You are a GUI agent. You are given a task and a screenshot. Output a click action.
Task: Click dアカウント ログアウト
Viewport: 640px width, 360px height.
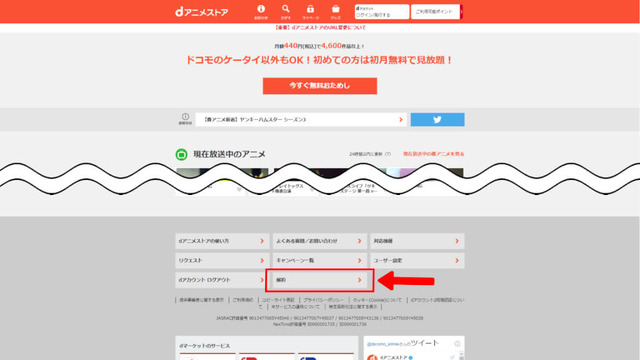click(221, 280)
